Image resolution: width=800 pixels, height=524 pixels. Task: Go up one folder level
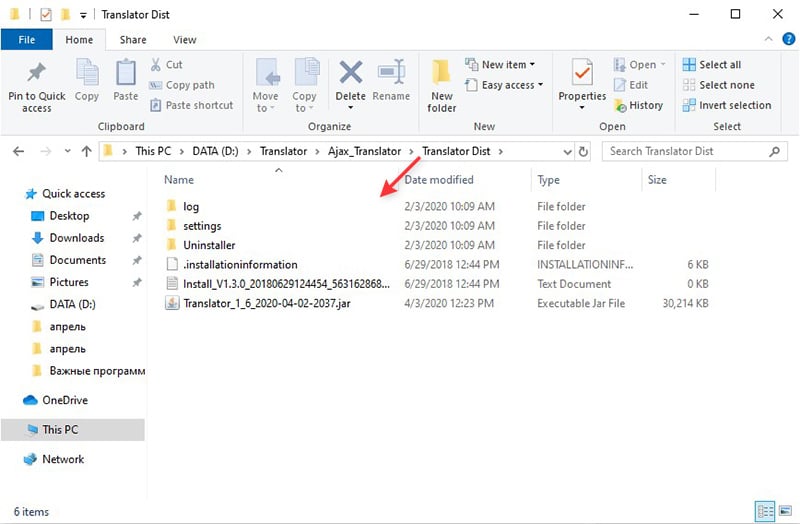pyautogui.click(x=86, y=152)
